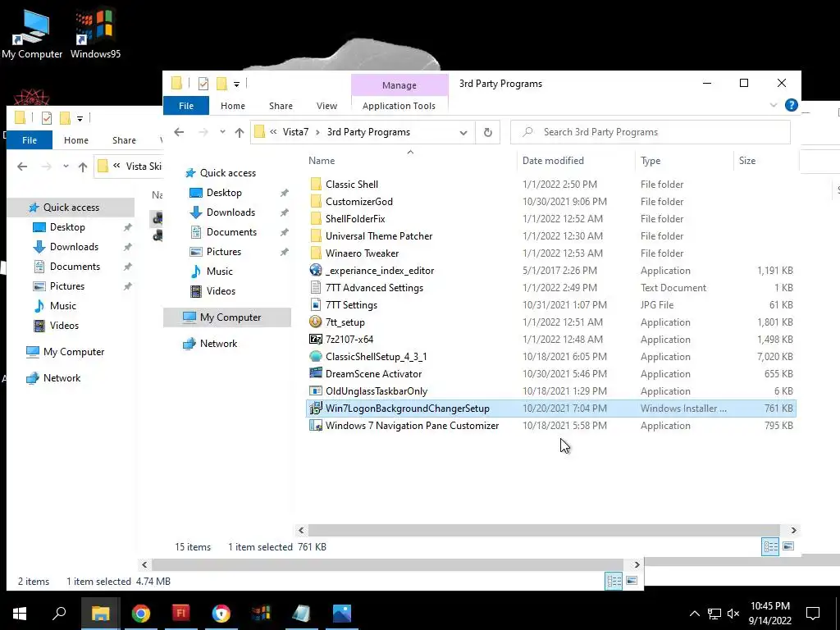This screenshot has height=630, width=840.
Task: Select the 7TT Advanced Settings text document
Action: [x=551, y=288]
